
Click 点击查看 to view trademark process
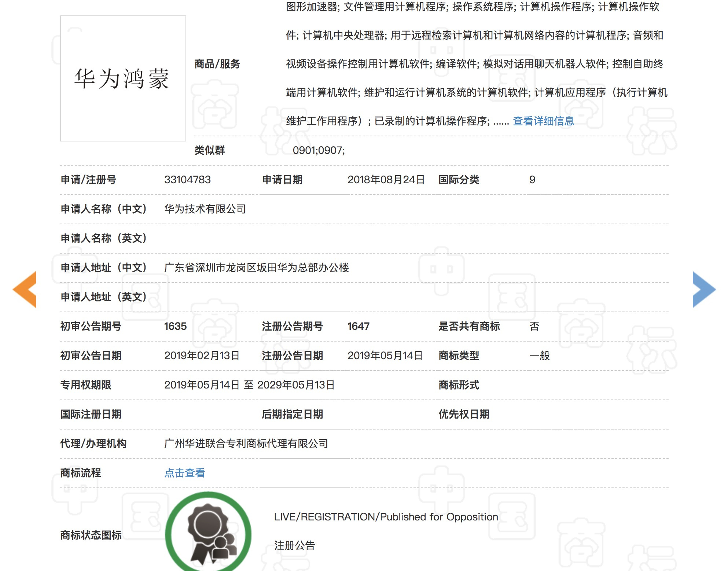tap(184, 473)
